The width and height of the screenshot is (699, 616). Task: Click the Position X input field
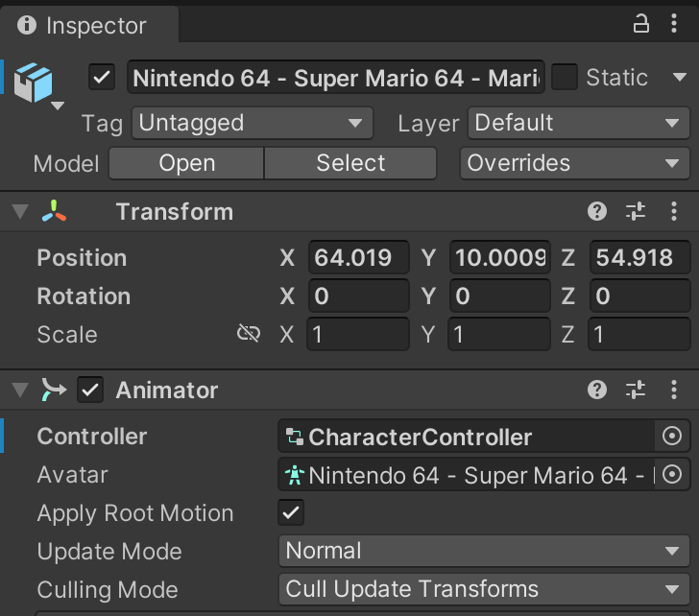pos(358,257)
